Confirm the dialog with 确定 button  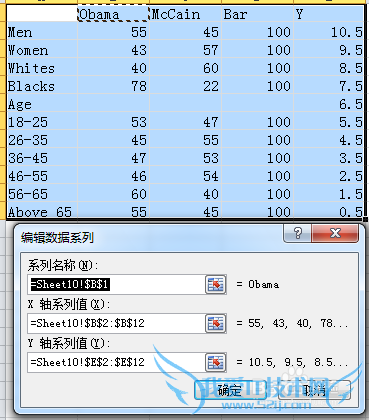tap(230, 390)
